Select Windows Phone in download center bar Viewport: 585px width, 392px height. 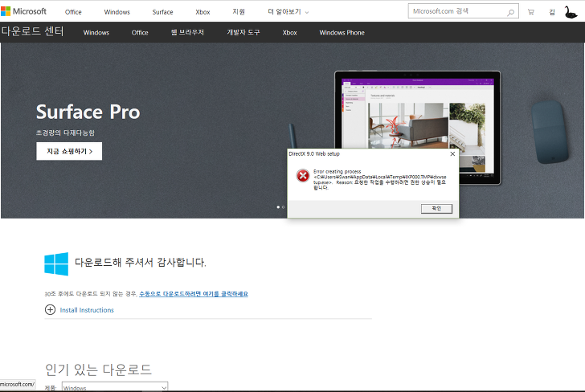tap(342, 32)
